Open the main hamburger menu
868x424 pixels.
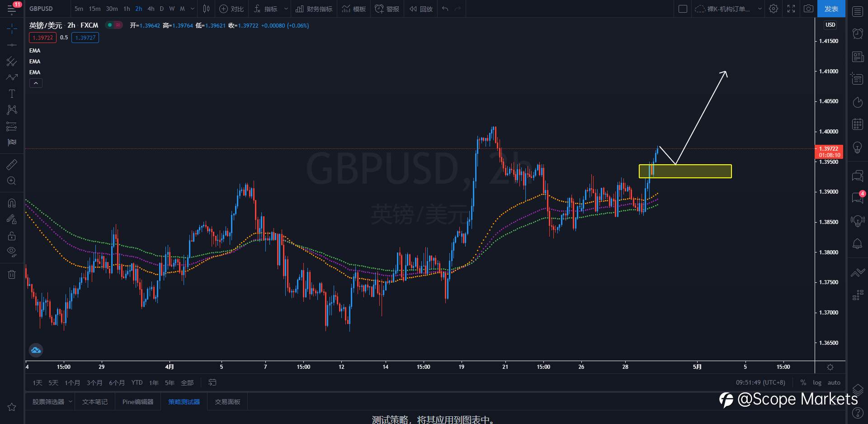coord(12,9)
